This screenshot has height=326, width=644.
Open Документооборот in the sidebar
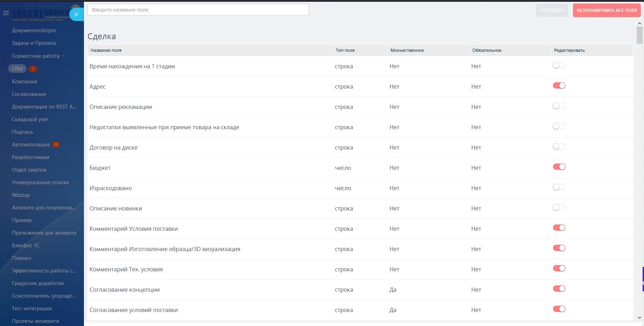click(34, 30)
